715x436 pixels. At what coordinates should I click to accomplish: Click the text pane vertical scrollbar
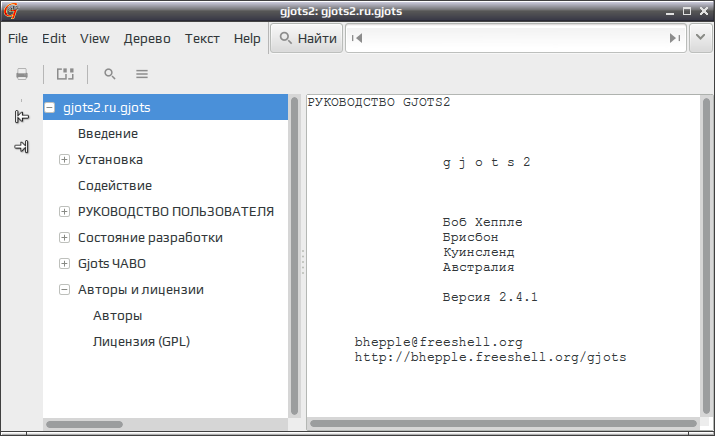click(706, 255)
